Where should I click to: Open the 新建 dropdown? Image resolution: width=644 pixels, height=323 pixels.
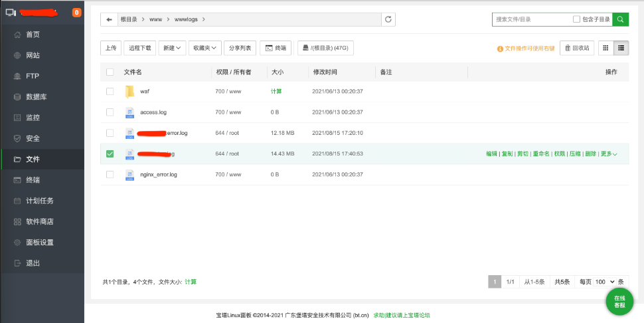[x=172, y=48]
